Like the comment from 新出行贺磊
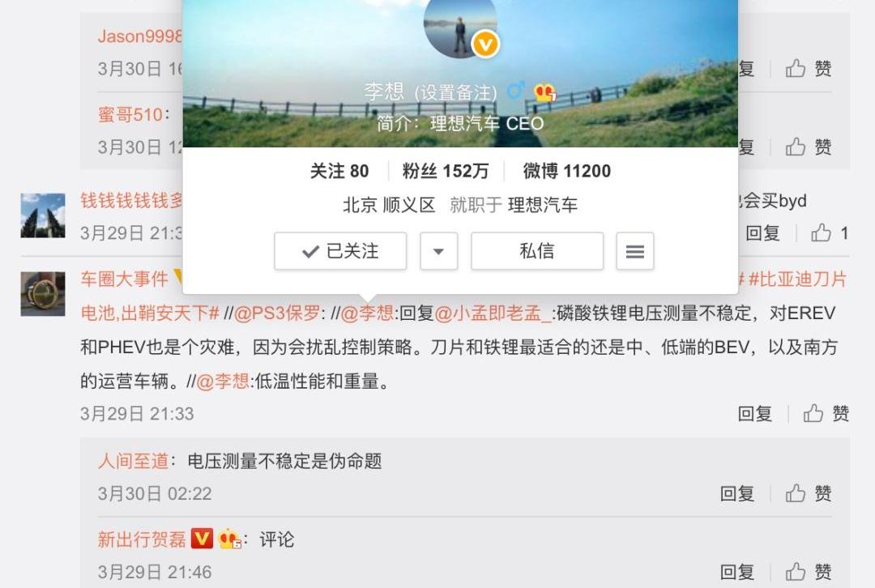 [808, 572]
